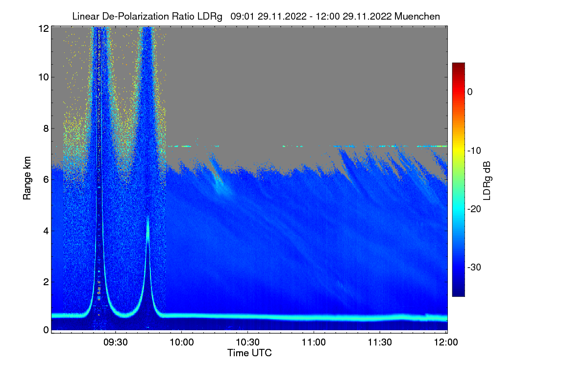Click the range tick label '8'
The width and height of the screenshot is (588, 392).
click(46, 128)
